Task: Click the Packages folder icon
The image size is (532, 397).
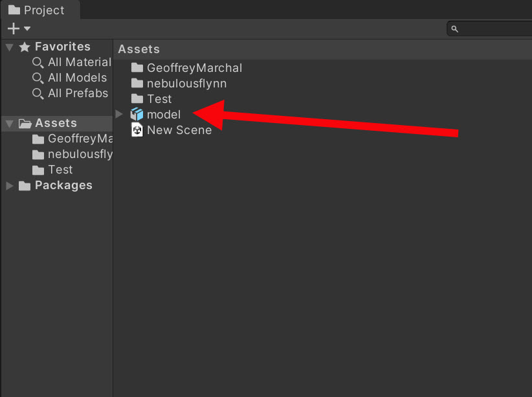Action: click(x=25, y=186)
